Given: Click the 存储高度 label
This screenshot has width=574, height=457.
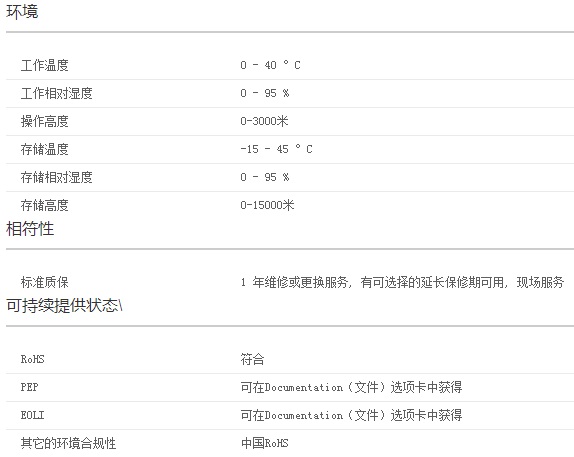Looking at the screenshot, I should (x=45, y=205).
